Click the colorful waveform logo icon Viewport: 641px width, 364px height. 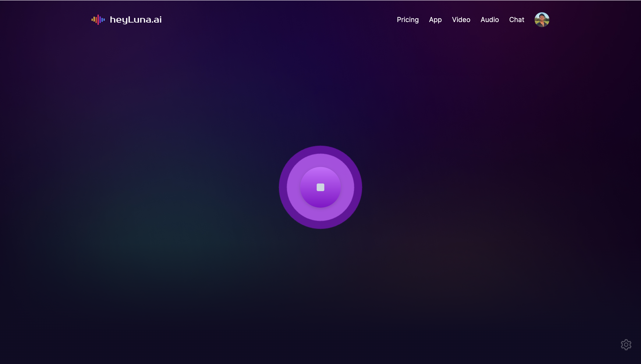click(98, 19)
